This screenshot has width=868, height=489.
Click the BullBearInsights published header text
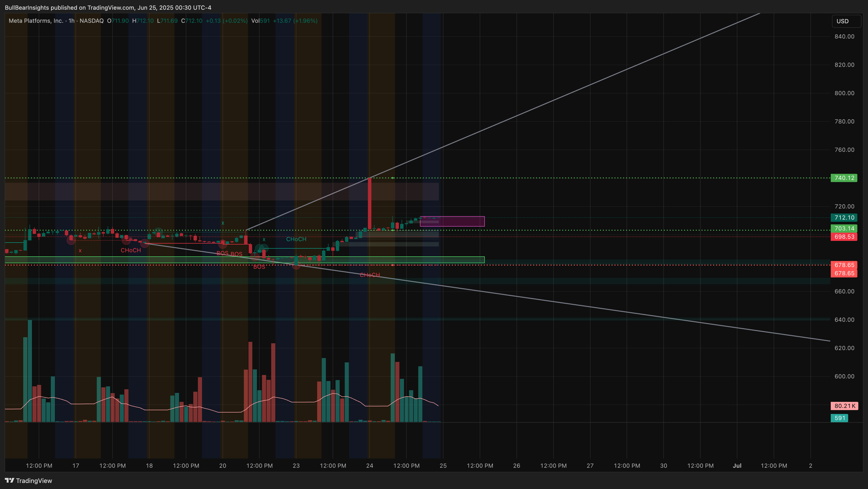pos(108,8)
